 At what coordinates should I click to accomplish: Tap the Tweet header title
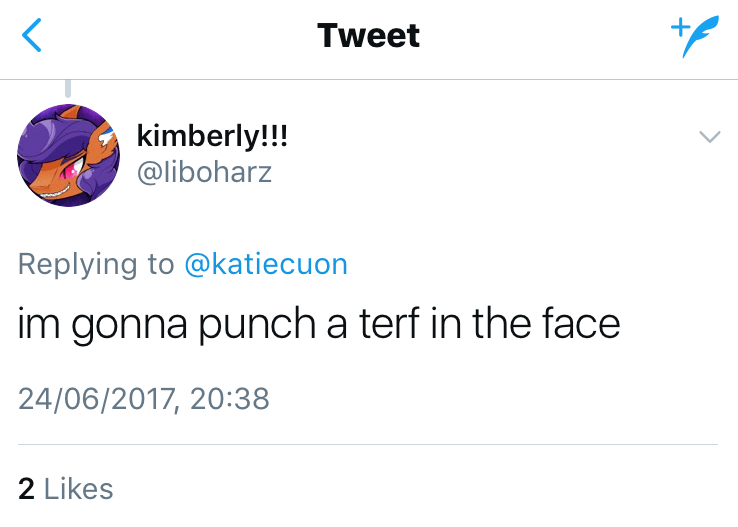pos(368,37)
